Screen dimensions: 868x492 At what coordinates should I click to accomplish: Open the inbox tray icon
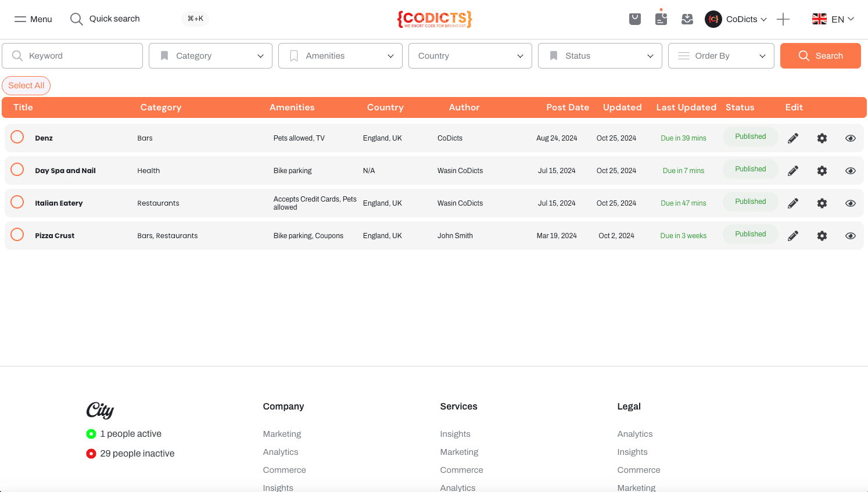687,19
